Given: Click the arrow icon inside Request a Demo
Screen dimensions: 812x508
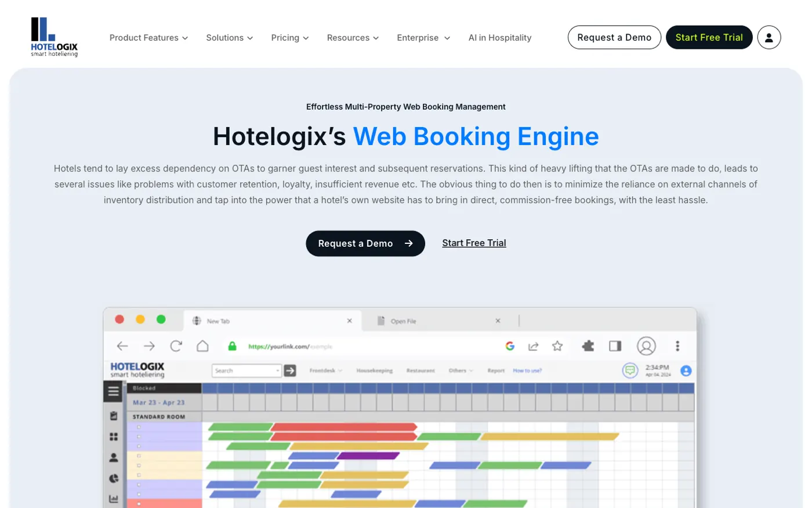Looking at the screenshot, I should pyautogui.click(x=409, y=243).
